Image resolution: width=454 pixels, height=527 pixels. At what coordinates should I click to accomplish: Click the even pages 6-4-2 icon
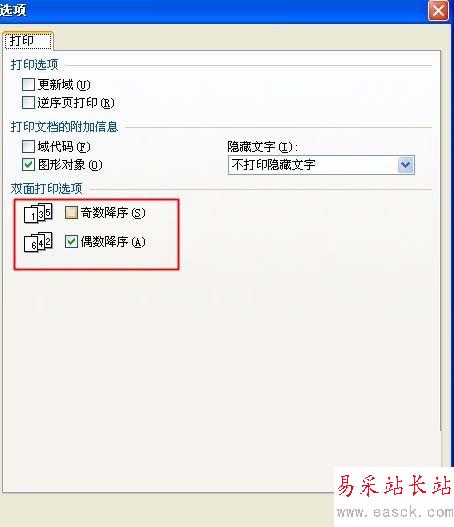(38, 242)
